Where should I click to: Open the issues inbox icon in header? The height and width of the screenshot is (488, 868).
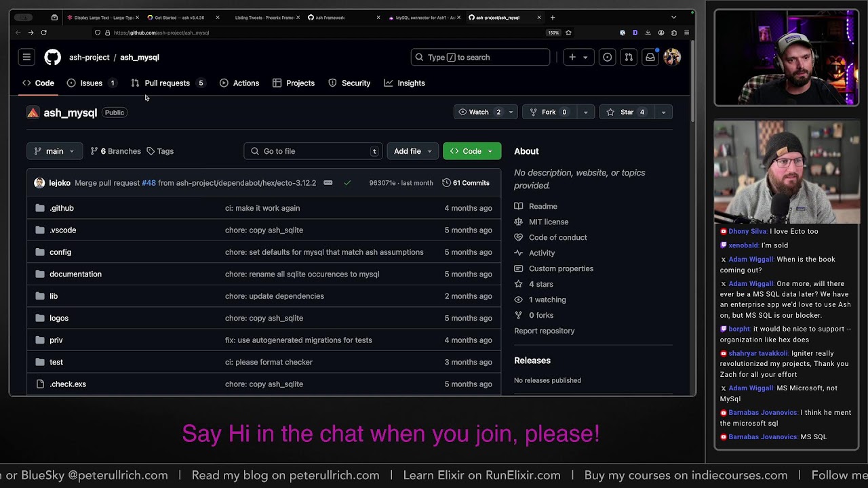click(x=608, y=58)
